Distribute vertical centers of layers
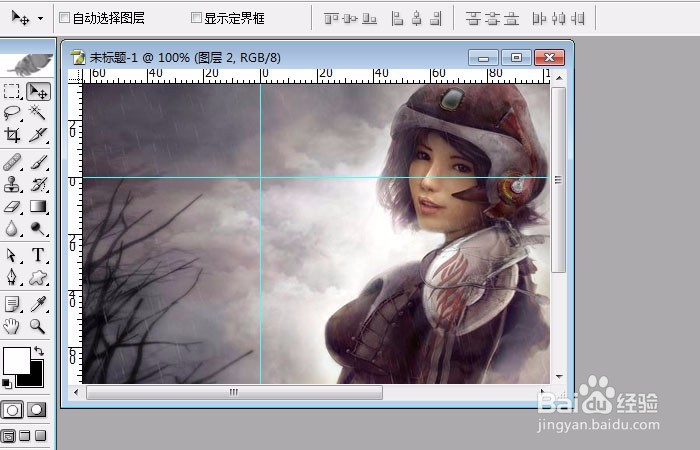700x450 pixels. point(492,19)
